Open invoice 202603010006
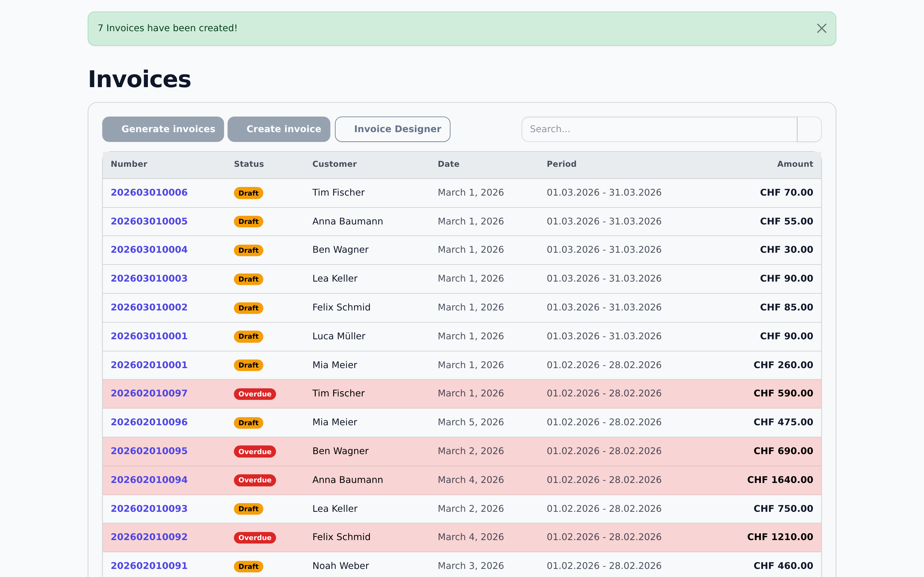 click(x=149, y=192)
